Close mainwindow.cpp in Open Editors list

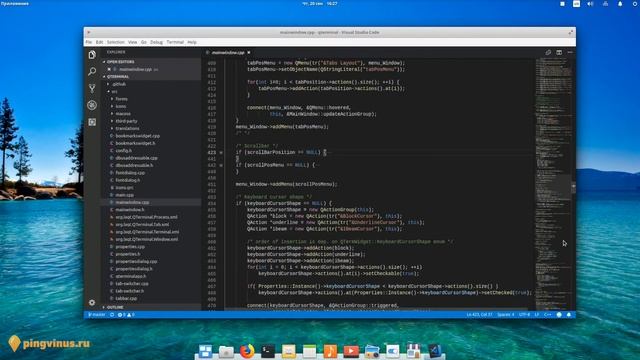coord(109,69)
